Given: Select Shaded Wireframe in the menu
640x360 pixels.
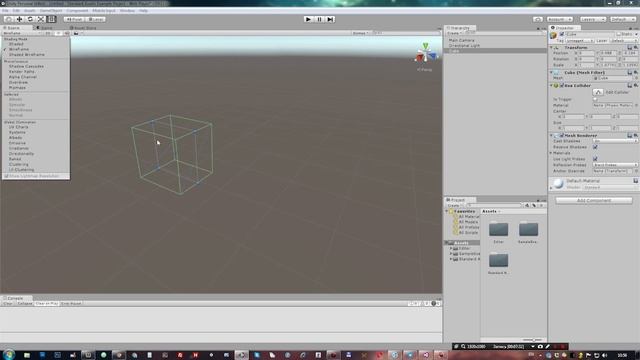Looking at the screenshot, I should coord(27,54).
